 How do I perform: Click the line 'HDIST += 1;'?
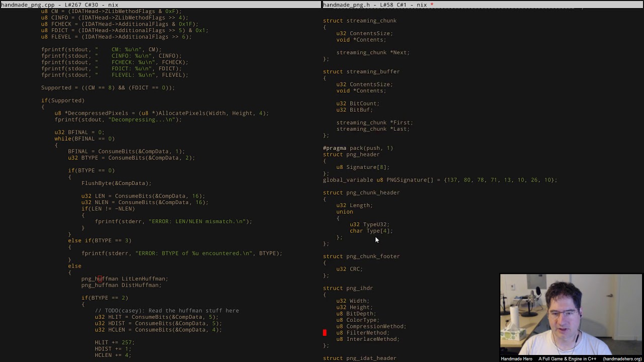[113, 349]
